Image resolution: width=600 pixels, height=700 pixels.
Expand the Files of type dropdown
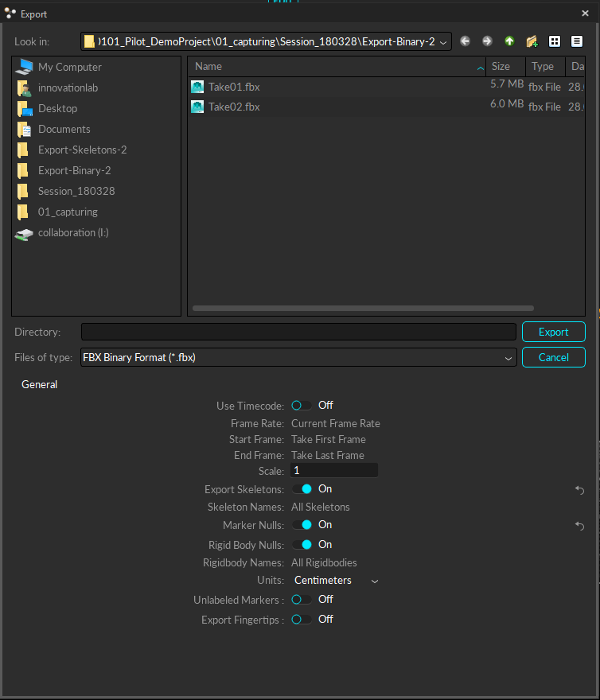click(x=509, y=358)
